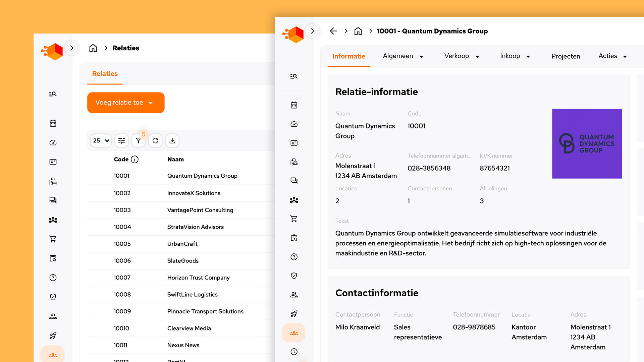This screenshot has width=644, height=362.
Task: Open the Projecten tab
Action: [566, 56]
